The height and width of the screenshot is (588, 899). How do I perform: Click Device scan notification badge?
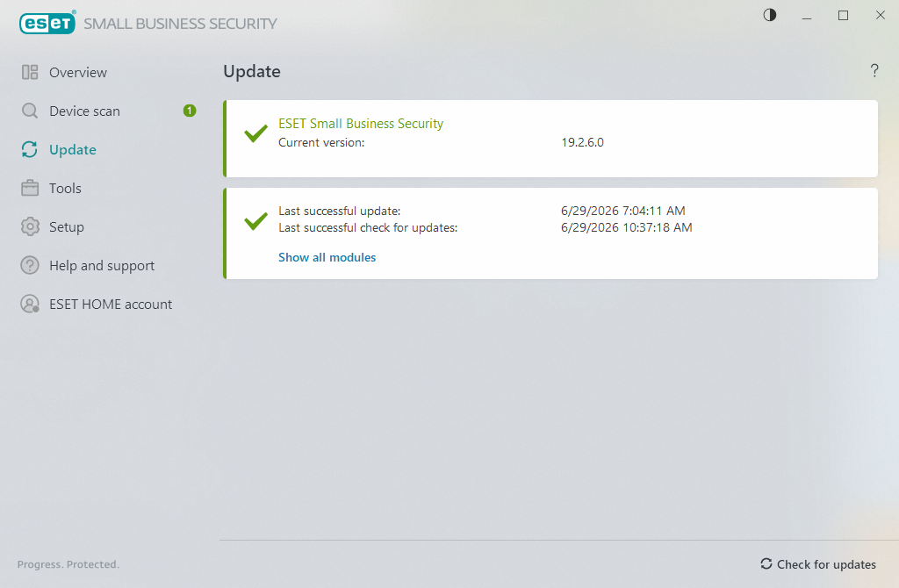pos(190,111)
